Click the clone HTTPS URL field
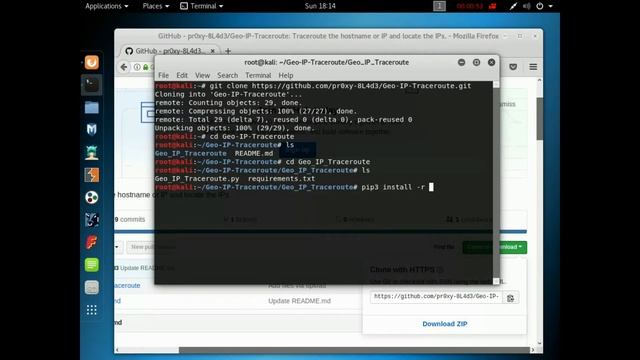 pos(436,296)
